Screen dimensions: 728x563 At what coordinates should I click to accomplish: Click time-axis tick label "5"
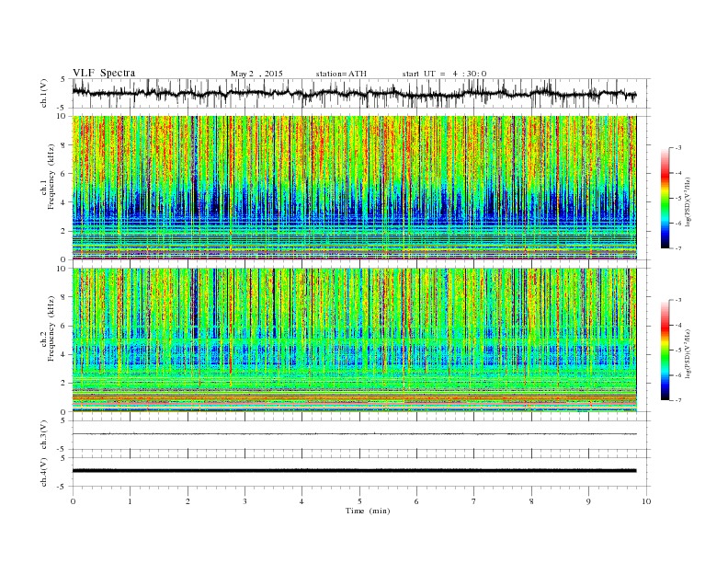tap(359, 501)
